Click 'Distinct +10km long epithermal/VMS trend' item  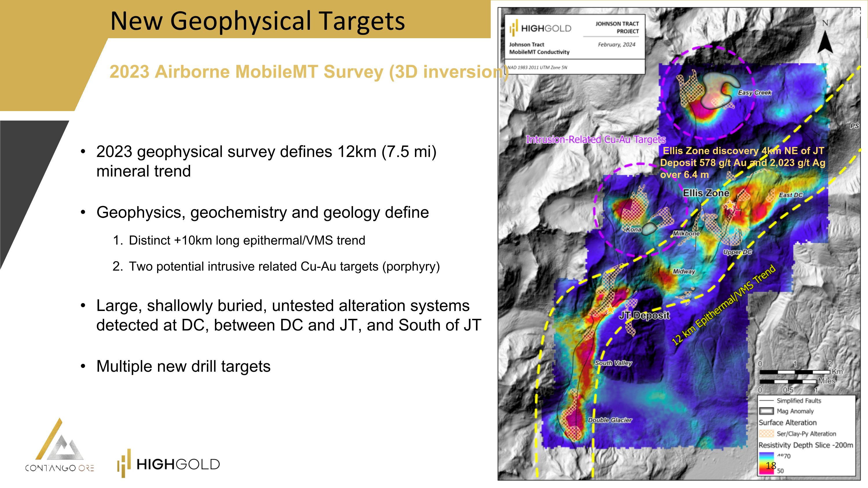247,240
